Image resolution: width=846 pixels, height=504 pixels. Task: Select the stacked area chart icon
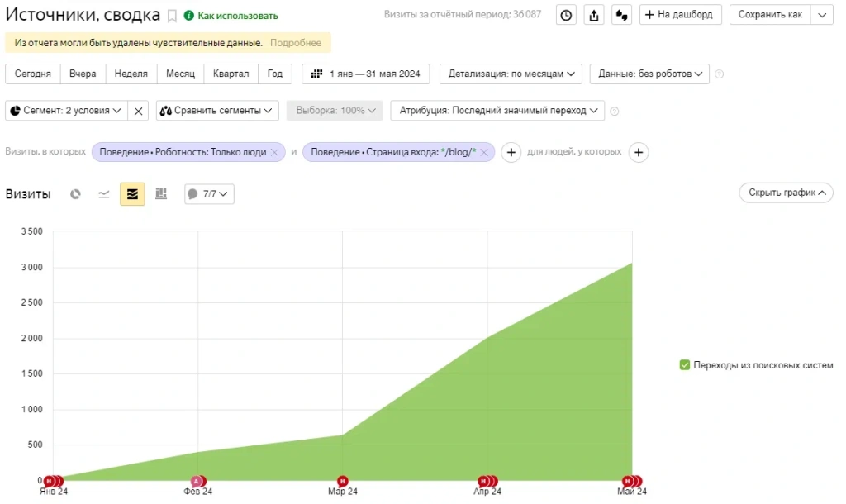132,194
